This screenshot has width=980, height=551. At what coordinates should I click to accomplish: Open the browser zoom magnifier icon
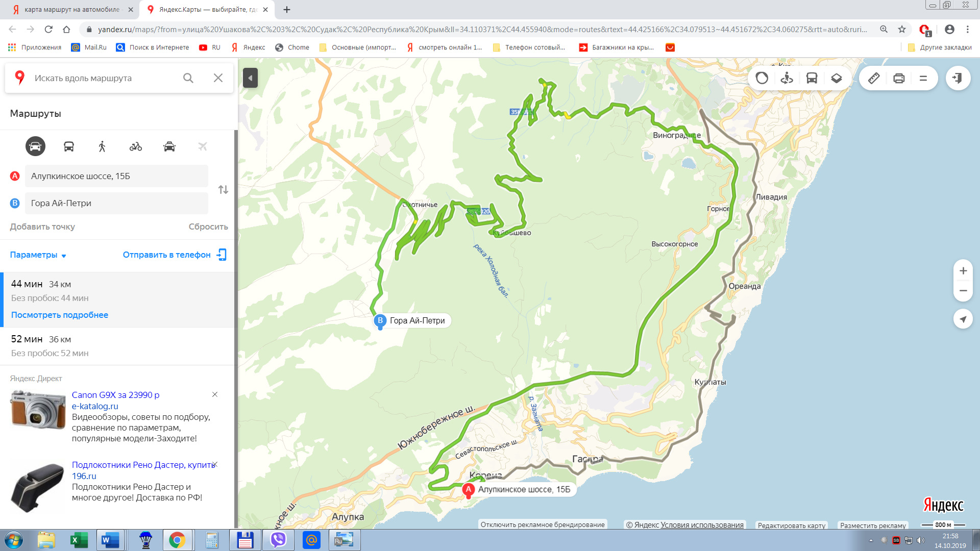pos(884,29)
